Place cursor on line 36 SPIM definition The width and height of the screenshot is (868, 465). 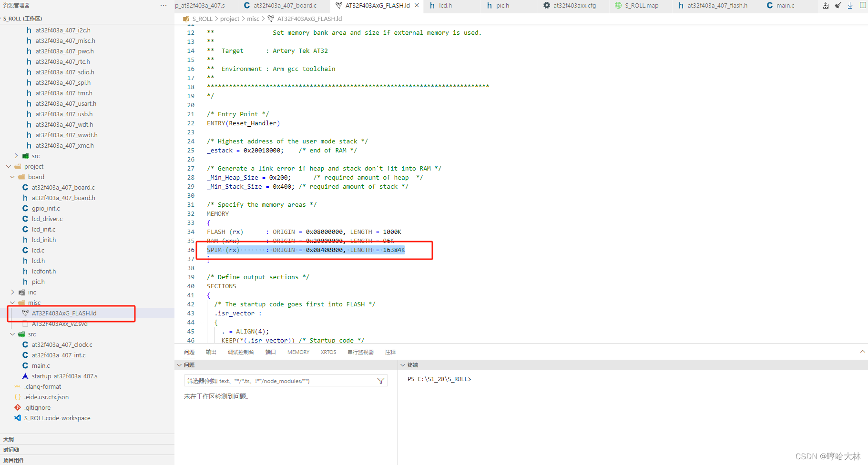click(x=306, y=250)
